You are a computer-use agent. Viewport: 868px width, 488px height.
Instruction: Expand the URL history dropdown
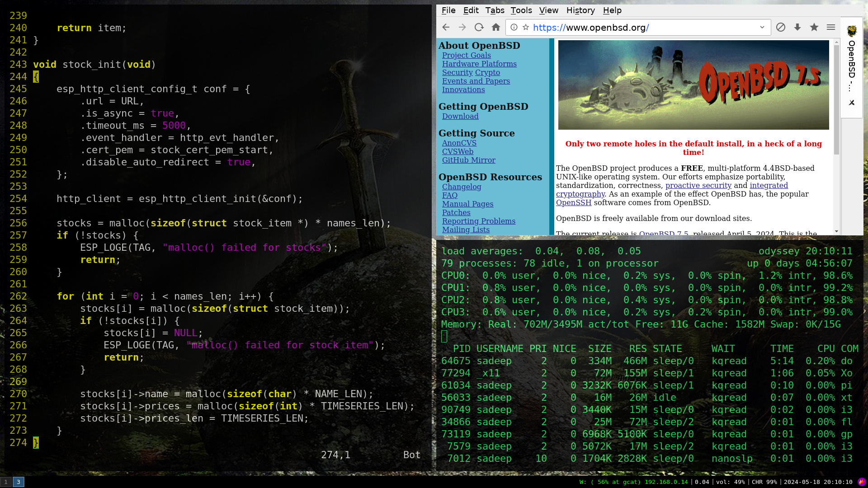762,28
